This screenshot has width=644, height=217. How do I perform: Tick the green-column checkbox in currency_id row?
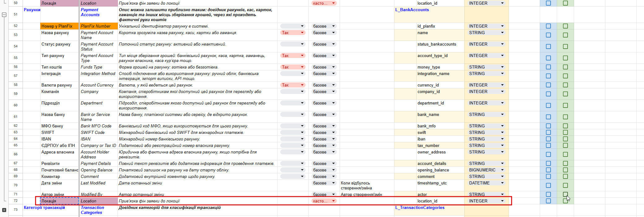tap(565, 85)
